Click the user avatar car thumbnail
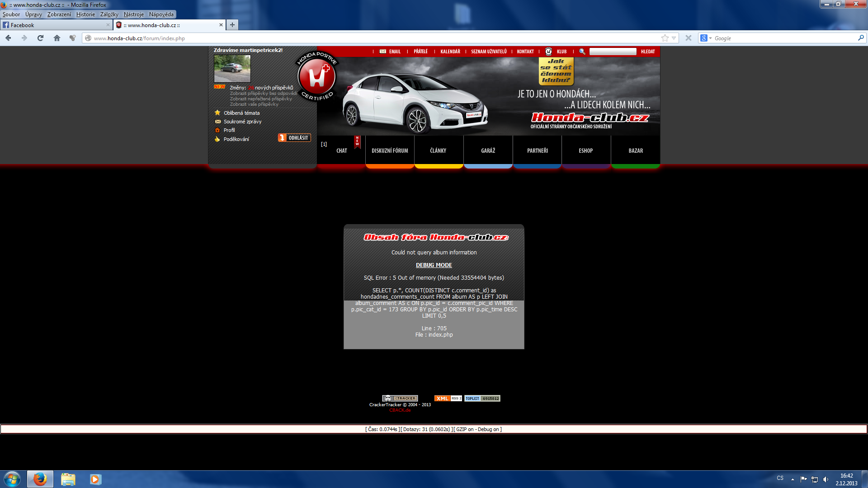 coord(232,69)
